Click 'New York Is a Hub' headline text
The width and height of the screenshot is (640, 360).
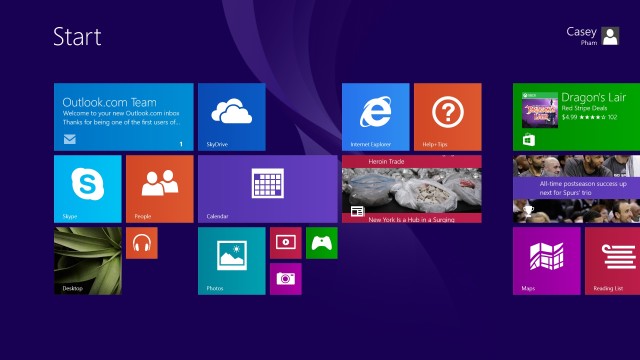point(411,220)
